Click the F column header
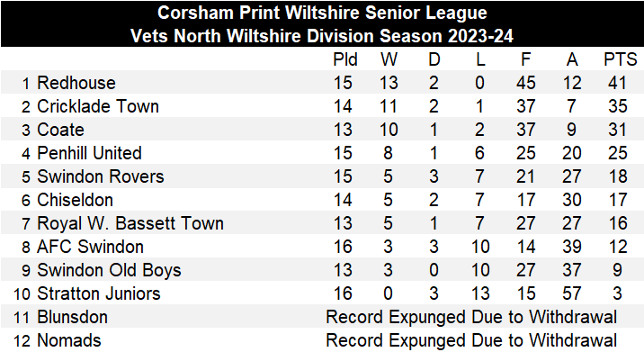 click(525, 60)
